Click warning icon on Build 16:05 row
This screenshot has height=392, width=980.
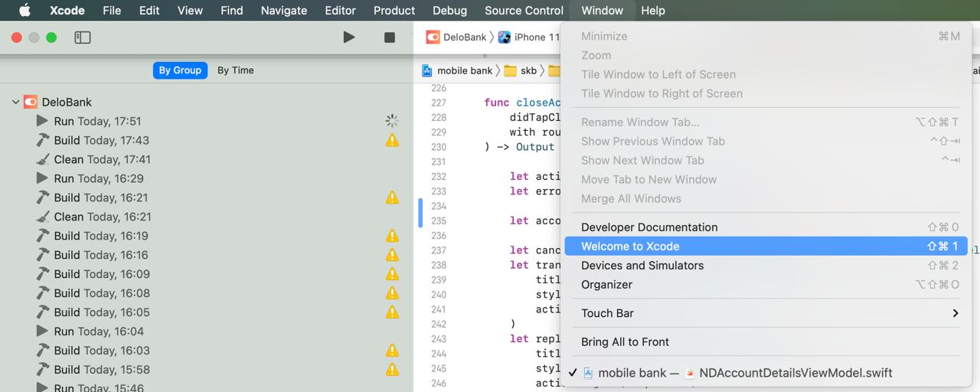coord(392,312)
